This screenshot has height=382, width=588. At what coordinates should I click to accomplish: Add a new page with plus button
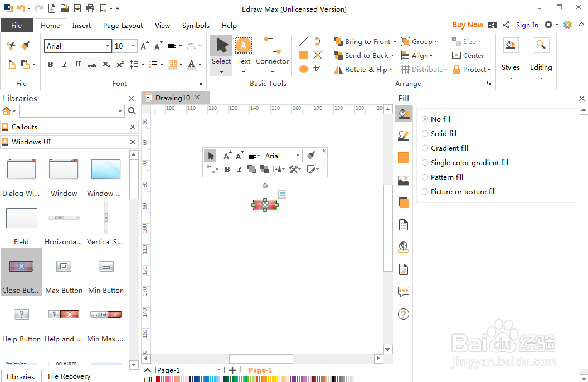coord(232,370)
